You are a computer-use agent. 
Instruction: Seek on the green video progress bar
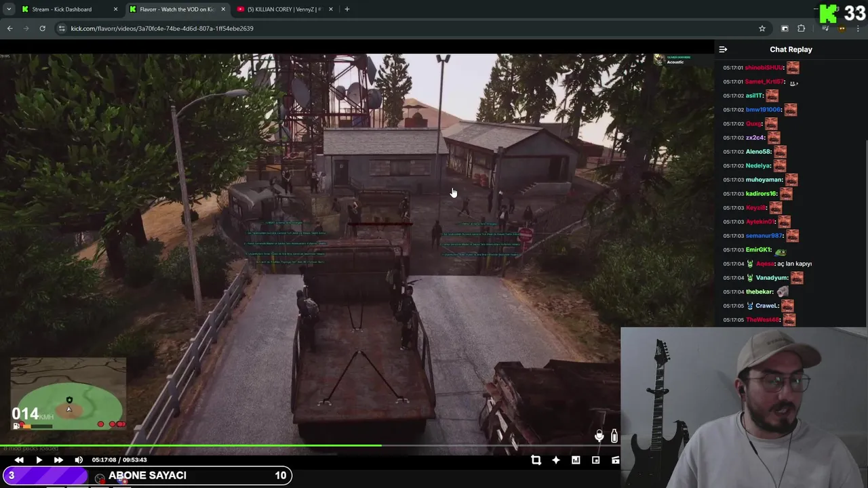click(x=190, y=445)
